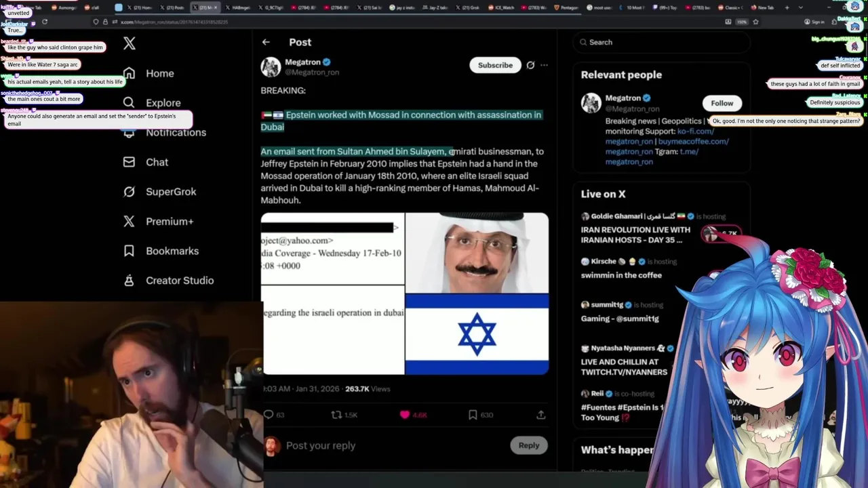Open Kirsche's swimmin in the coffee stream
Viewport: 868px width, 488px height.
click(621, 275)
